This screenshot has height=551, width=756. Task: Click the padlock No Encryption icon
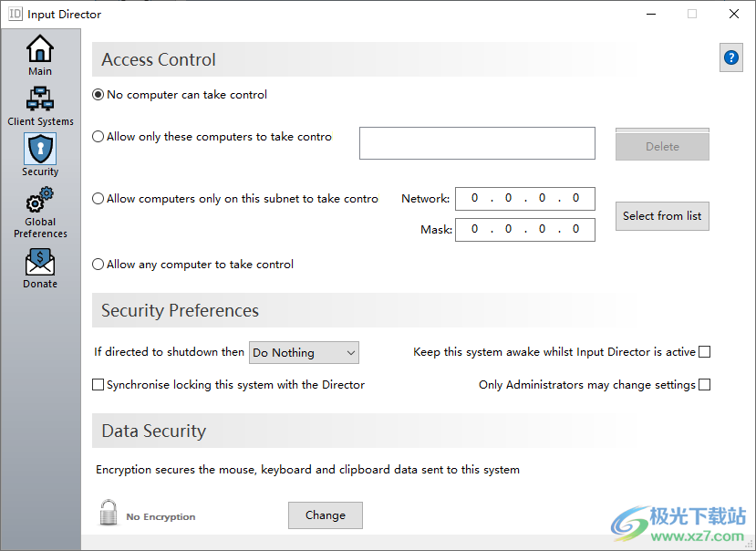tap(108, 513)
